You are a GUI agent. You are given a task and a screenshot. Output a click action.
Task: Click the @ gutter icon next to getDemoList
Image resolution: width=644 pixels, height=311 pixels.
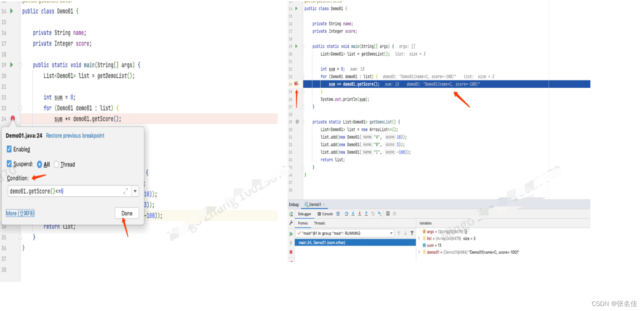297,122
